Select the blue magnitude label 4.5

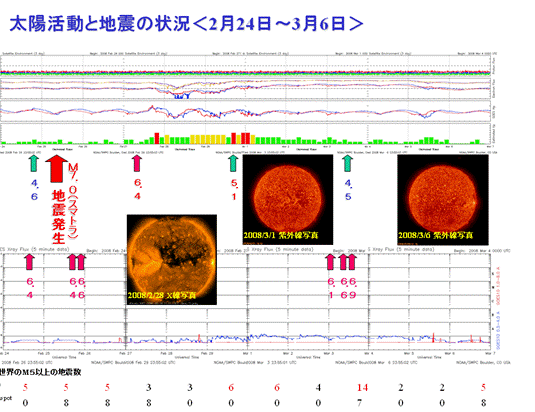coord(348,190)
